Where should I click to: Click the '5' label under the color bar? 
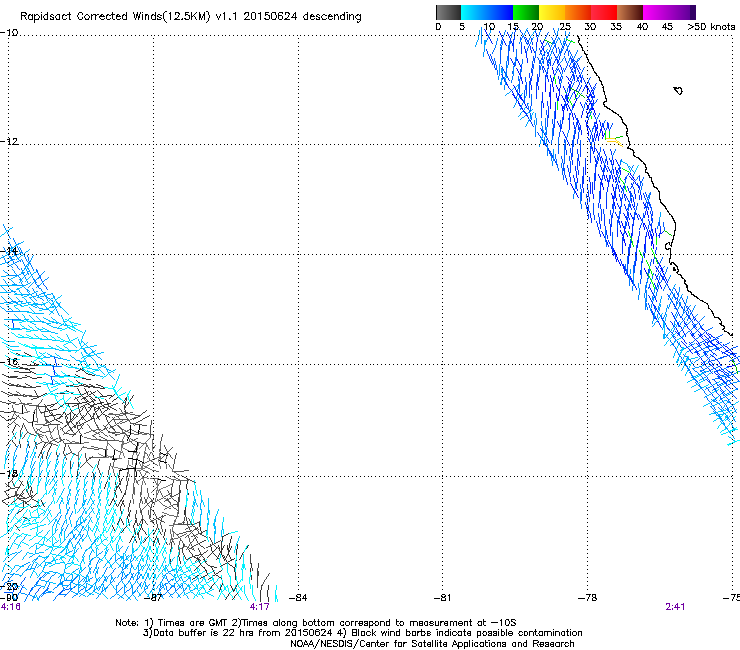point(462,27)
